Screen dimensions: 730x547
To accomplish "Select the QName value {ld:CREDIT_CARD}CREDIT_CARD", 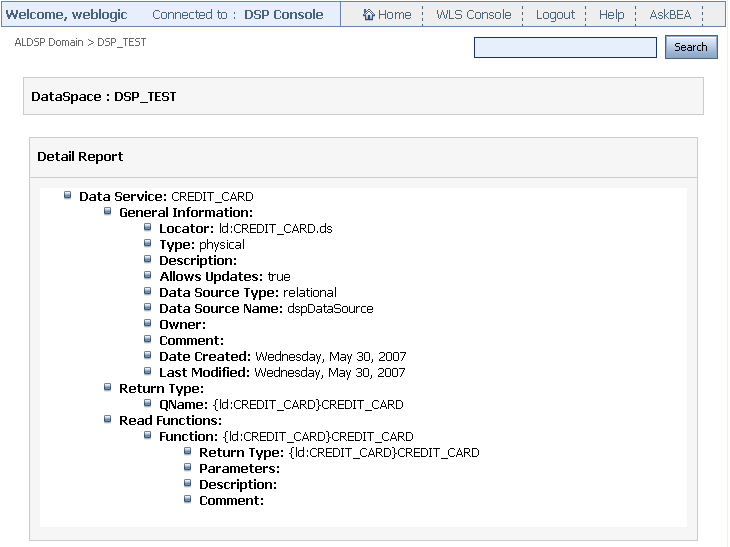I will point(308,405).
